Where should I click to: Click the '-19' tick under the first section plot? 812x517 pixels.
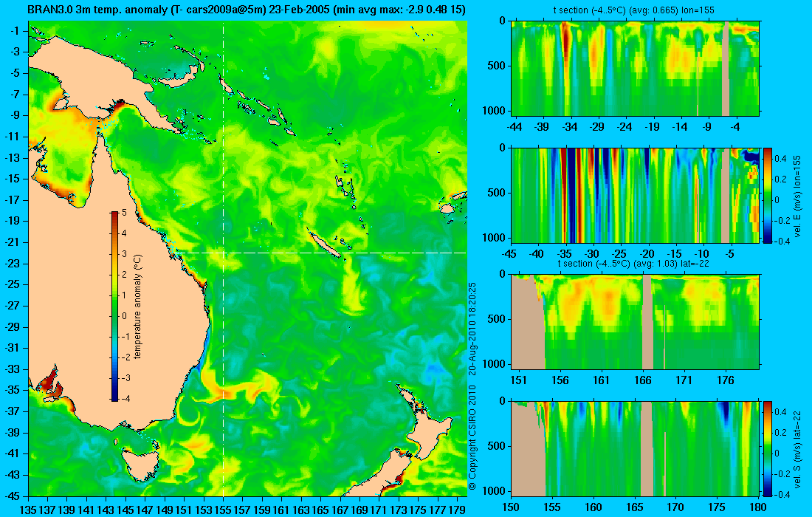(x=652, y=127)
